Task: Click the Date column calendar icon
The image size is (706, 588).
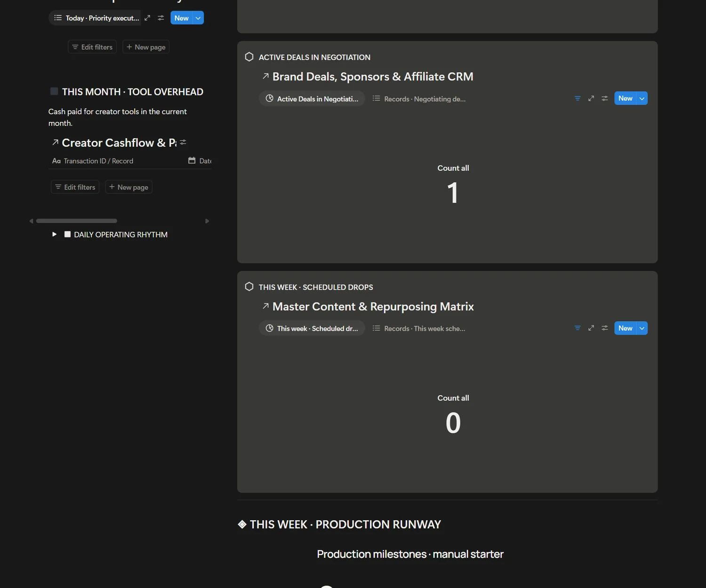Action: (192, 160)
